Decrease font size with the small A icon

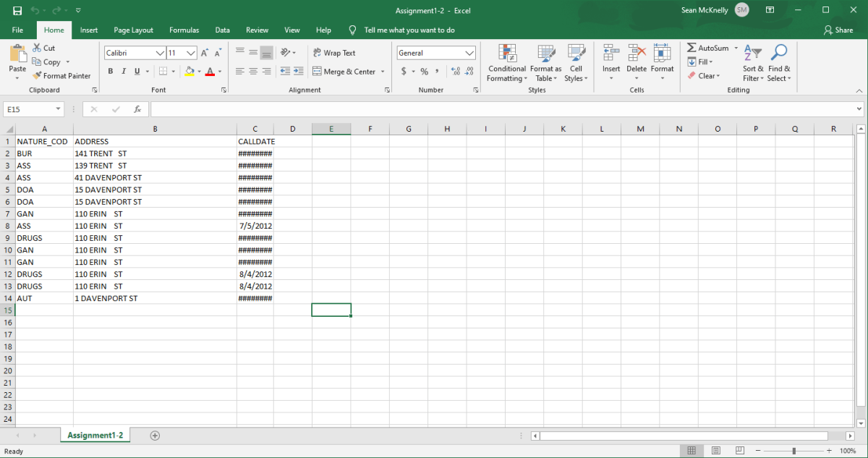click(x=218, y=53)
